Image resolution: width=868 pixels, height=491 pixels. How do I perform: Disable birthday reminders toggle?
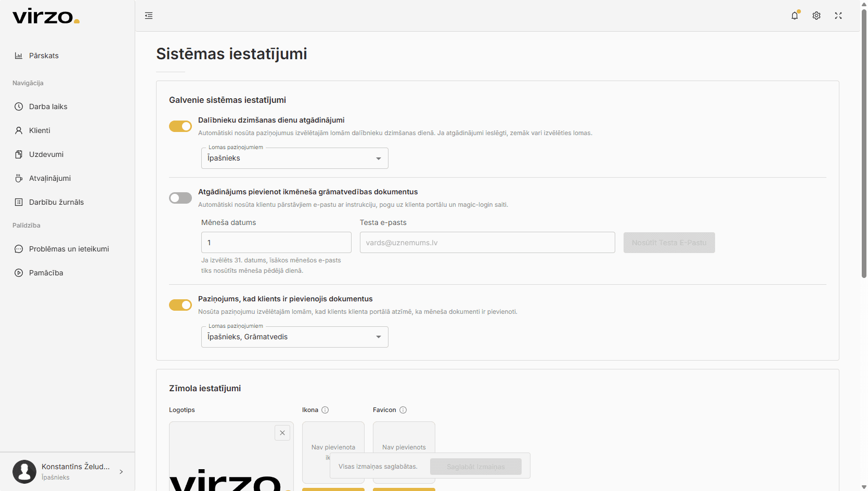(x=180, y=126)
